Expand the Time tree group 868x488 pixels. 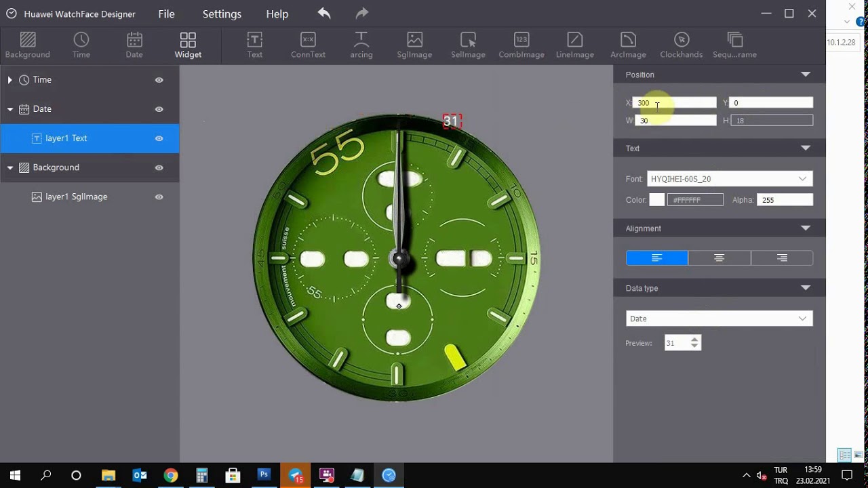(x=9, y=80)
